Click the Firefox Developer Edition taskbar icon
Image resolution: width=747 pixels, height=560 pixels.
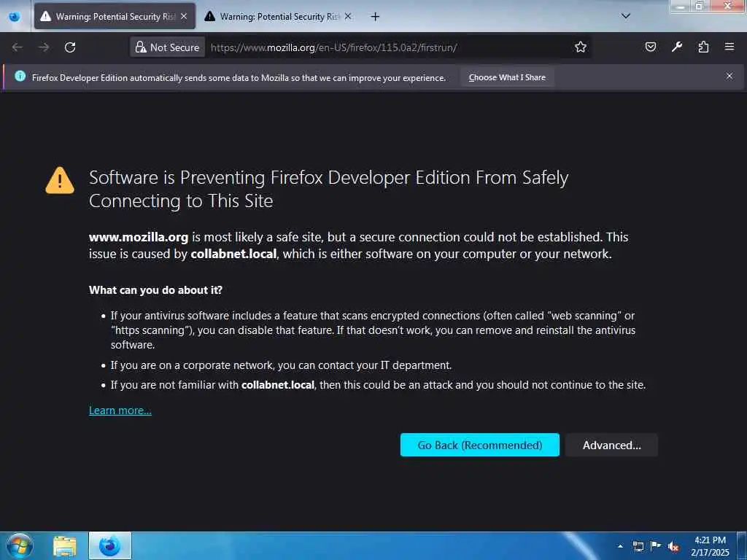click(x=110, y=545)
